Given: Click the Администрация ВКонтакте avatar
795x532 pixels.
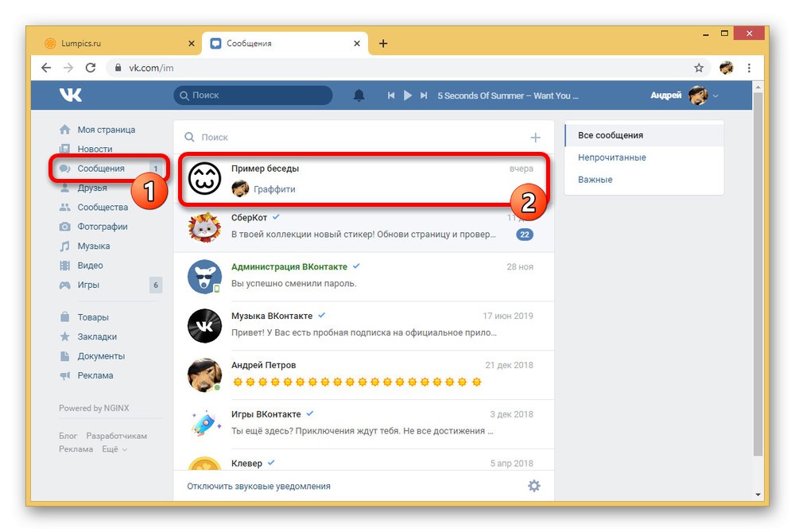Looking at the screenshot, I should (x=204, y=277).
